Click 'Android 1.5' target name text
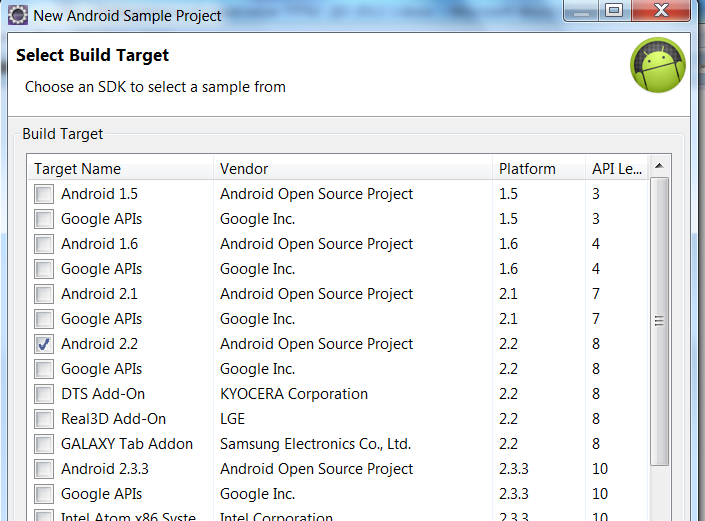The width and height of the screenshot is (705, 521). click(99, 194)
